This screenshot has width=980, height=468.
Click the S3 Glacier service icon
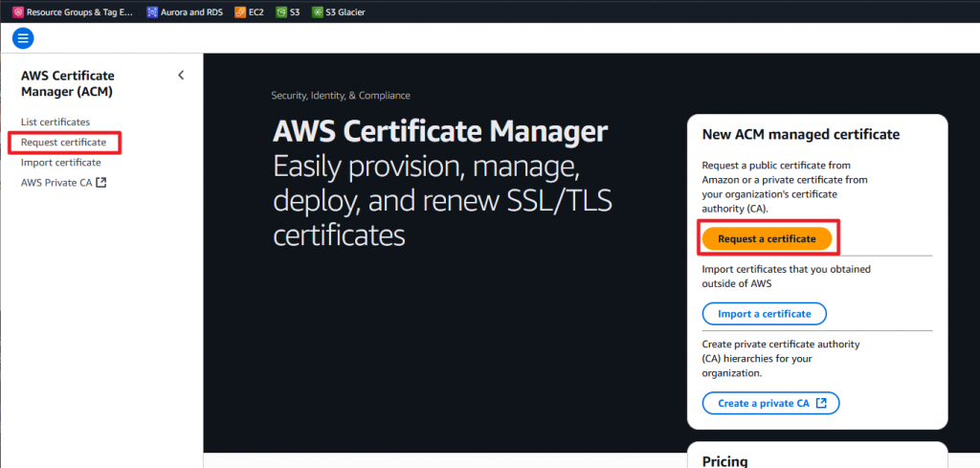[x=318, y=11]
